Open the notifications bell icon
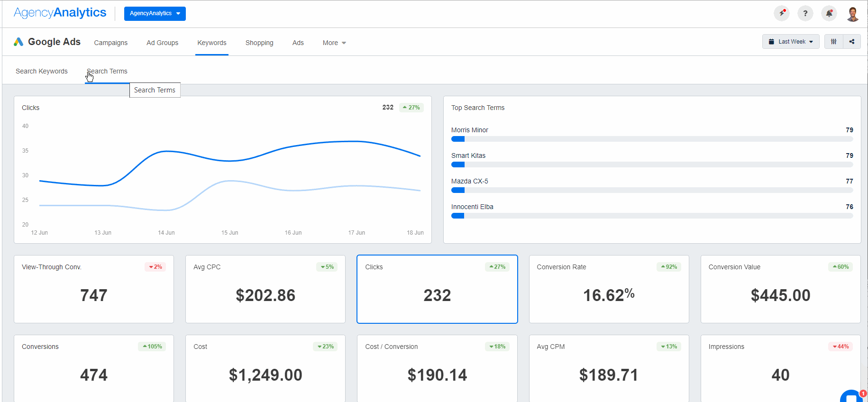 [829, 13]
